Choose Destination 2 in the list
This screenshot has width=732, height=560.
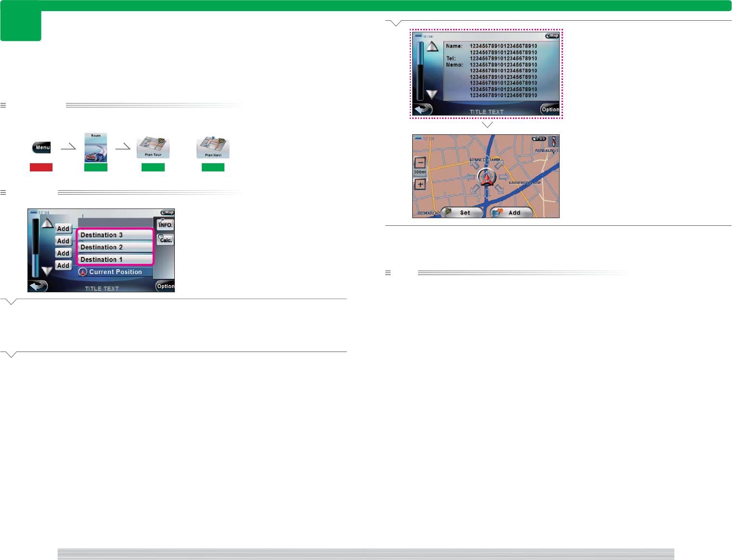coord(115,247)
